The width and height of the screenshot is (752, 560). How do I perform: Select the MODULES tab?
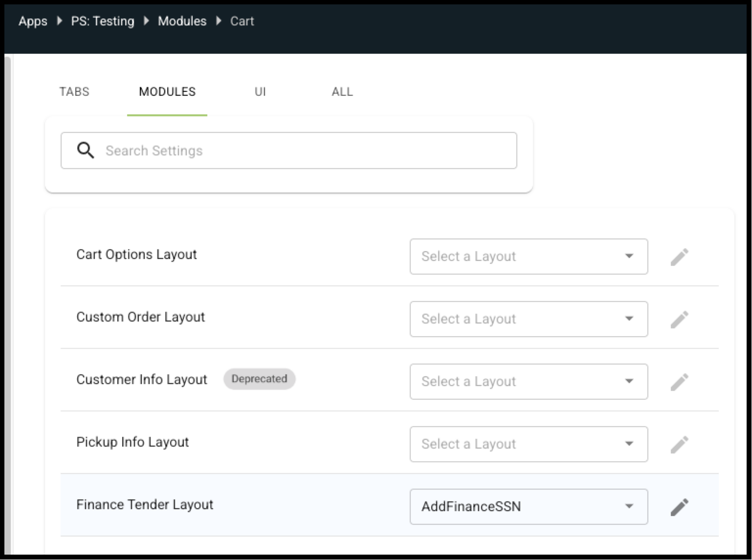pos(167,92)
